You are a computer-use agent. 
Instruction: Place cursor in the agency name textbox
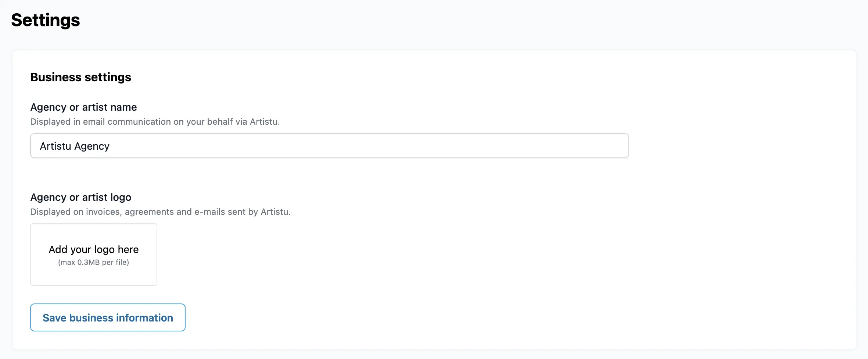click(329, 146)
